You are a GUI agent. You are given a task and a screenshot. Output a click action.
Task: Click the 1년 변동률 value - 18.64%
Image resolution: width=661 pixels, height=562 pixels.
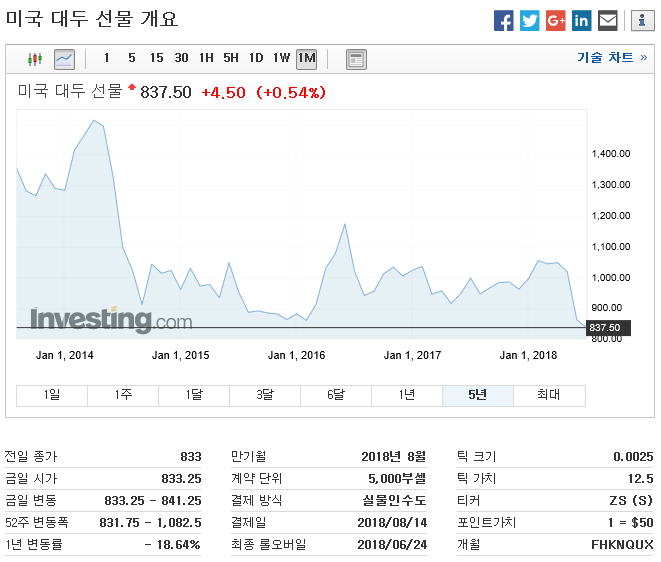pyautogui.click(x=172, y=544)
